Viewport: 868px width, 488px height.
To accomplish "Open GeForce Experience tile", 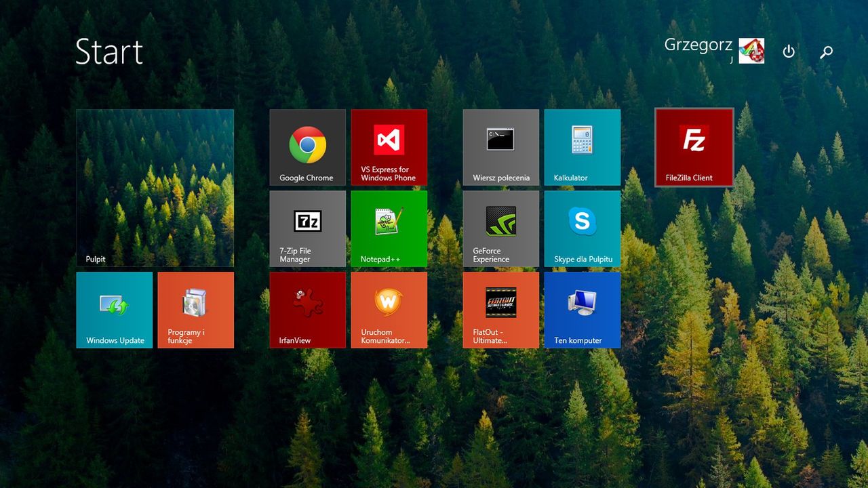I will pyautogui.click(x=500, y=228).
